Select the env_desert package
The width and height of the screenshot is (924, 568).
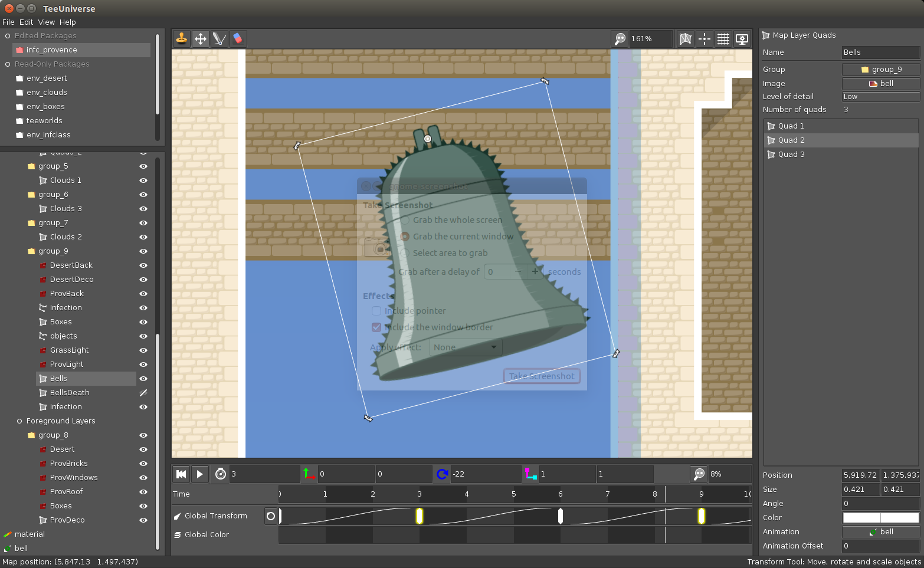(47, 78)
